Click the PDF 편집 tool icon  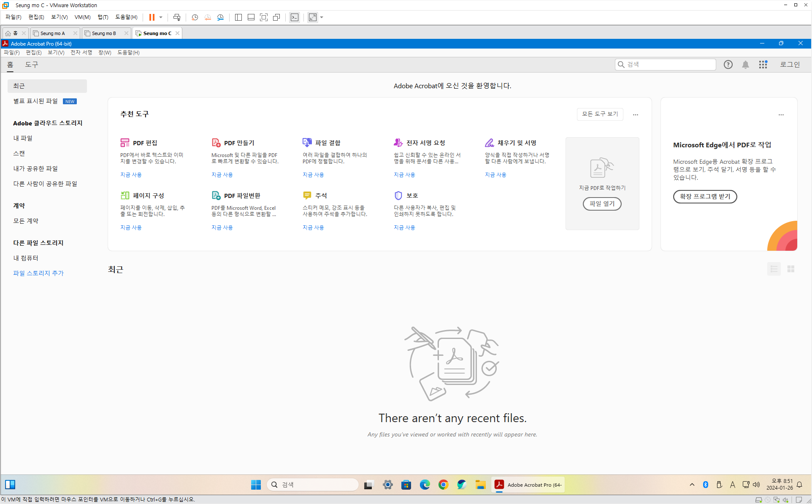coord(125,143)
